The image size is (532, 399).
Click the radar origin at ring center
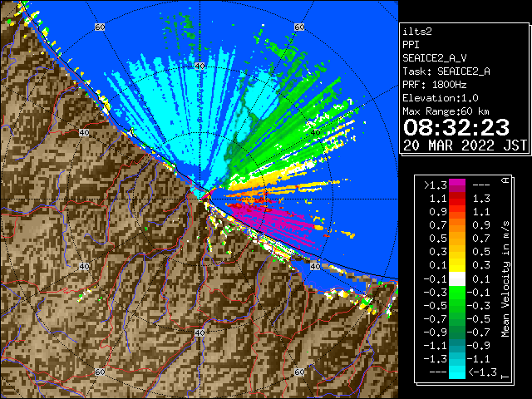coord(199,199)
